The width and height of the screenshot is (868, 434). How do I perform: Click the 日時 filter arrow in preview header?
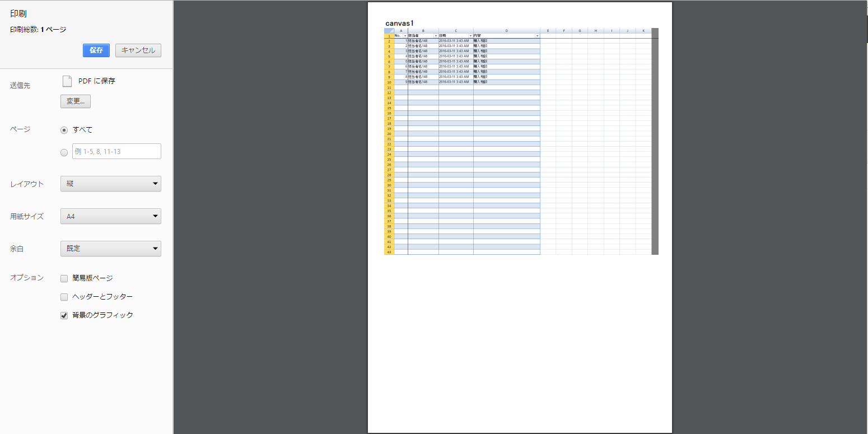(470, 36)
